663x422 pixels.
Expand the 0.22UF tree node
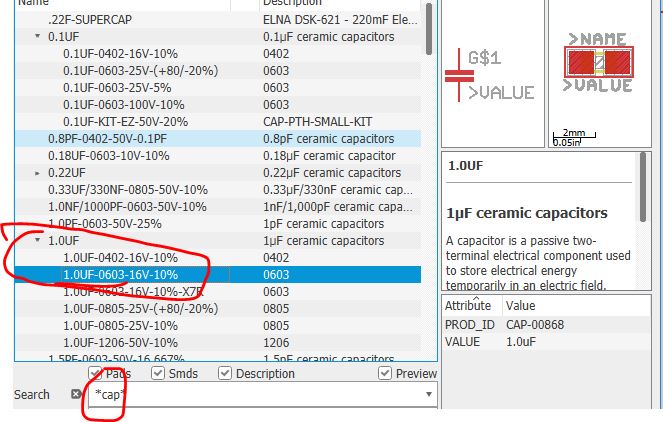pyautogui.click(x=38, y=173)
